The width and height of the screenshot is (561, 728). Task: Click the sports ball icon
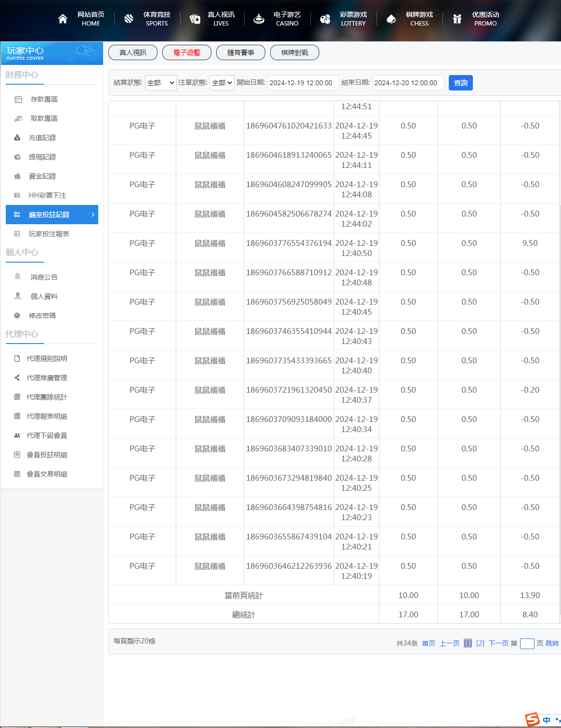pyautogui.click(x=129, y=19)
